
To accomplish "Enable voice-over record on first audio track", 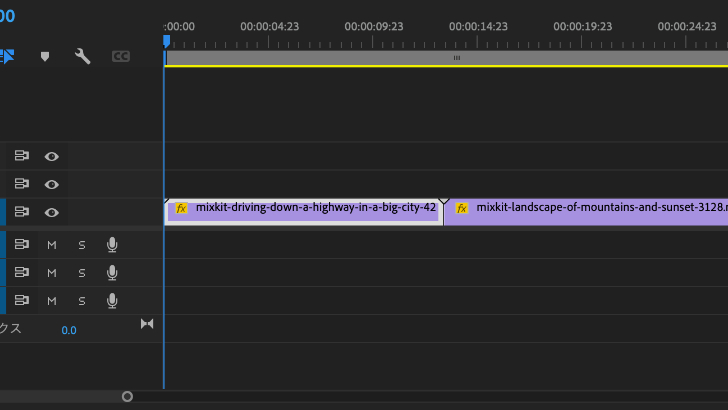I will (x=112, y=245).
